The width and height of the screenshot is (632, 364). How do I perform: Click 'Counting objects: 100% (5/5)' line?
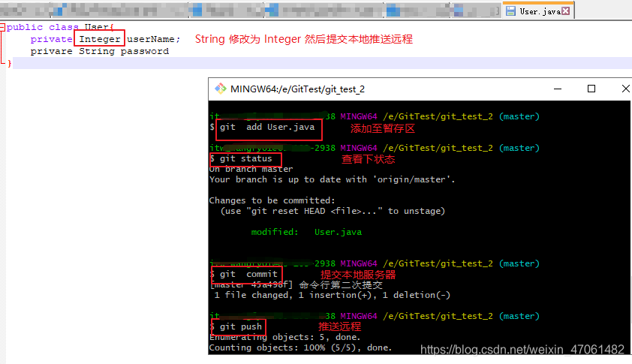[301, 347]
